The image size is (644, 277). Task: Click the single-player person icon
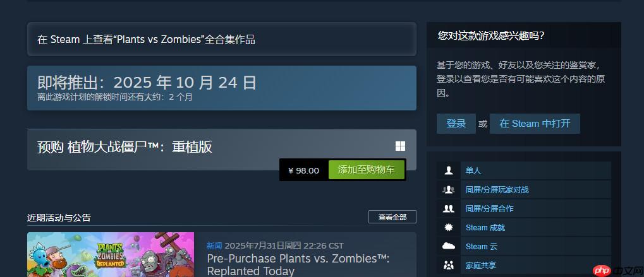(x=449, y=170)
